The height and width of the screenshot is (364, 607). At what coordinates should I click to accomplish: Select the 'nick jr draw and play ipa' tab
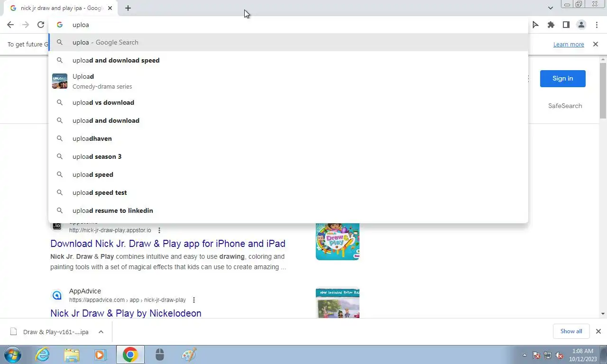tap(61, 8)
